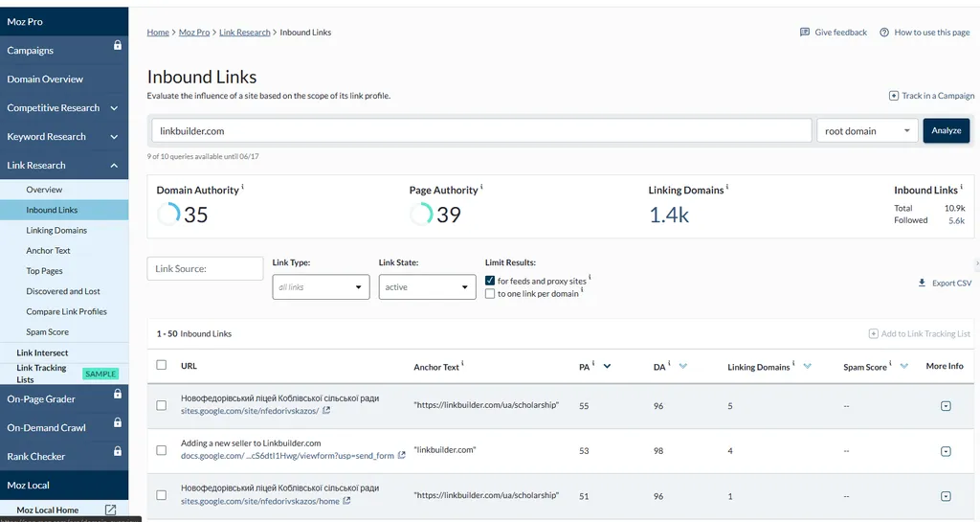Viewport: 980px width, 522px height.
Task: Collapse Link Research menu chevron
Action: point(115,166)
